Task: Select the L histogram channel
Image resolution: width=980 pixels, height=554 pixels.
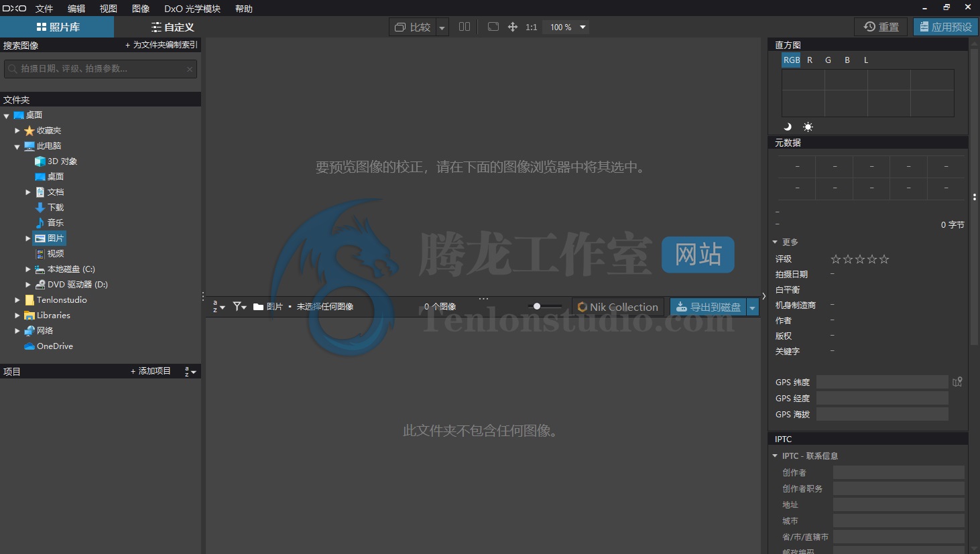Action: click(866, 60)
